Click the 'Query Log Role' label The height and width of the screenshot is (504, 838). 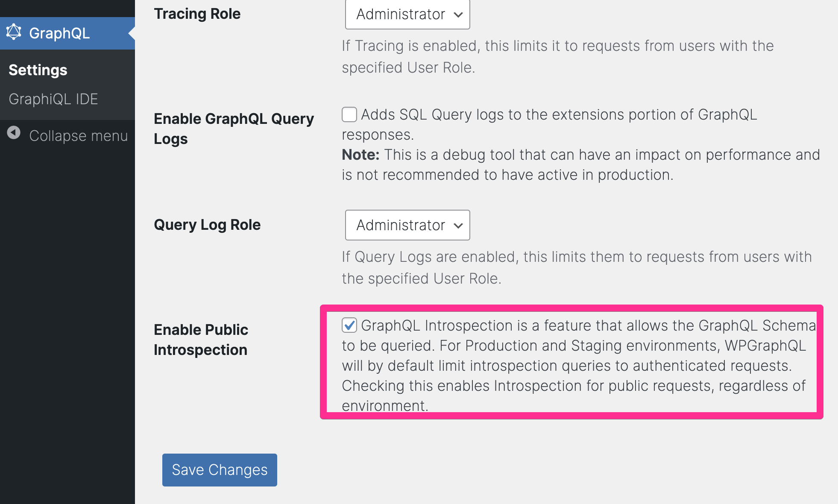(207, 225)
